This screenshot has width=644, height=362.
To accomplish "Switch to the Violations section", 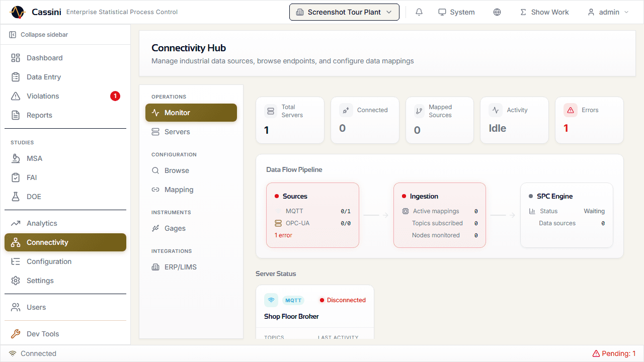I will (x=43, y=96).
